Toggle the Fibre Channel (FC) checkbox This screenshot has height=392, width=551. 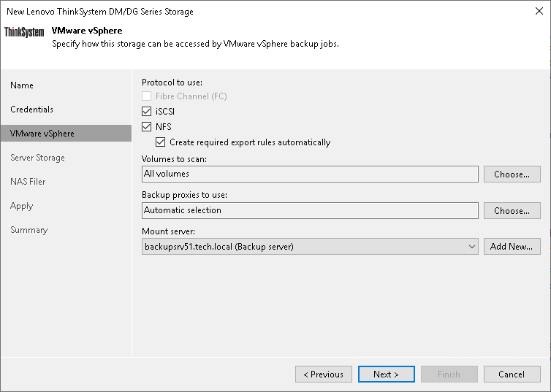147,96
